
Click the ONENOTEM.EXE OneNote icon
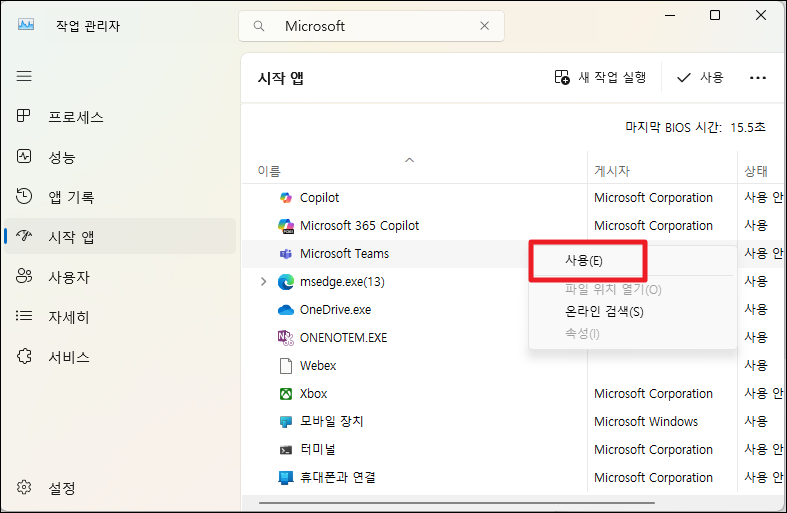point(286,338)
